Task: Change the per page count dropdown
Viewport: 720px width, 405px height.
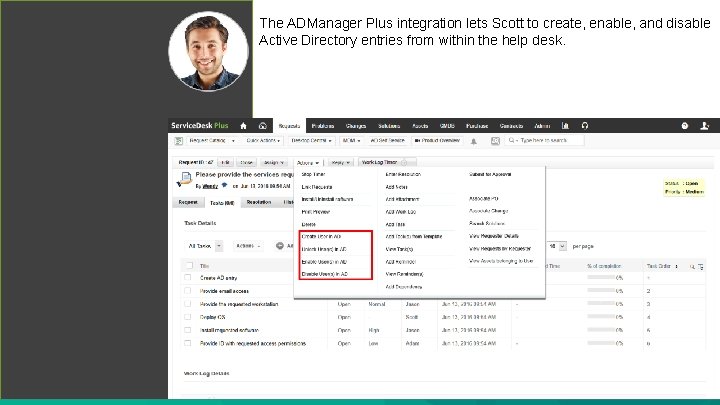Action: tap(557, 247)
